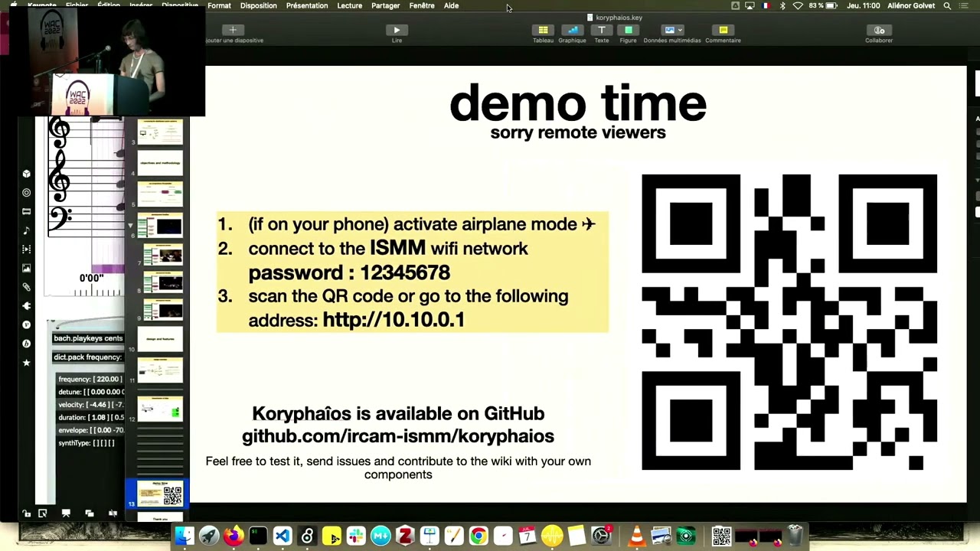Open Firefox from the Dock
Image resolution: width=980 pixels, height=551 pixels.
click(234, 536)
